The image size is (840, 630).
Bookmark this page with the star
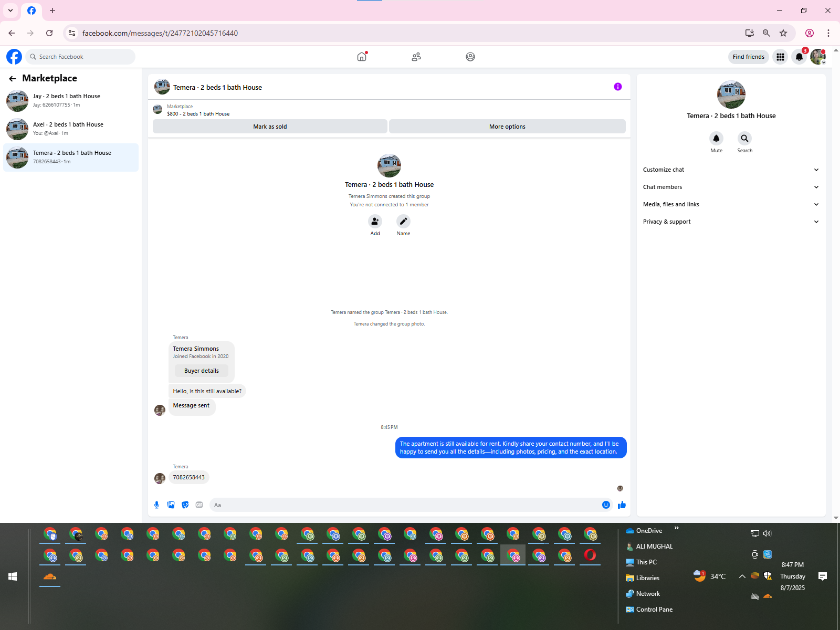[783, 33]
